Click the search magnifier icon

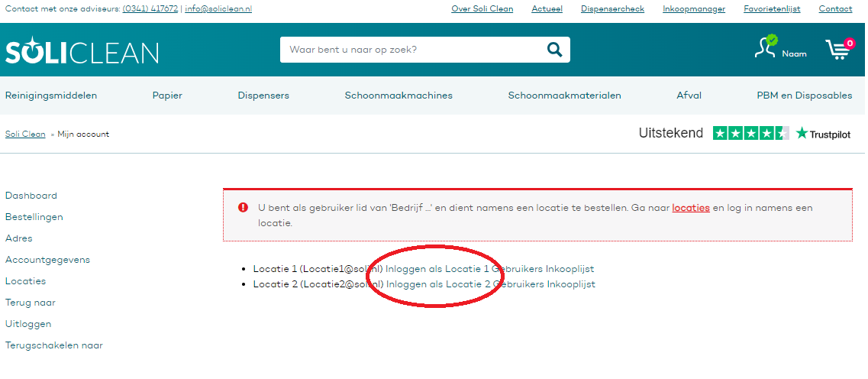[x=554, y=50]
